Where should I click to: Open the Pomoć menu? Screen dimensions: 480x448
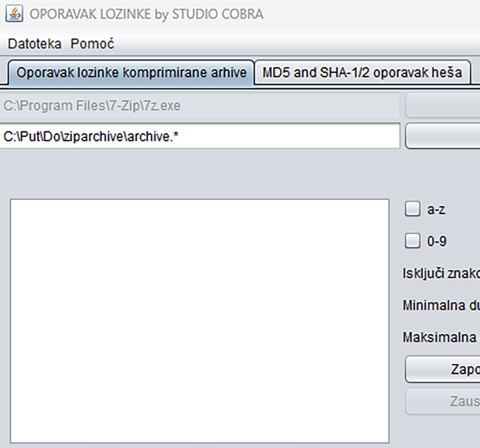pos(92,44)
